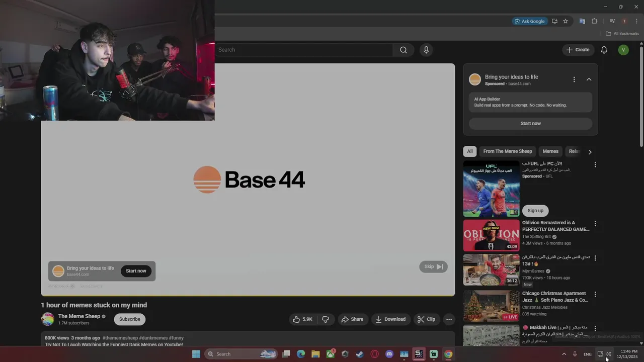Open options menu for MjrmGames video
Image resolution: width=644 pixels, height=362 pixels.
click(x=595, y=258)
